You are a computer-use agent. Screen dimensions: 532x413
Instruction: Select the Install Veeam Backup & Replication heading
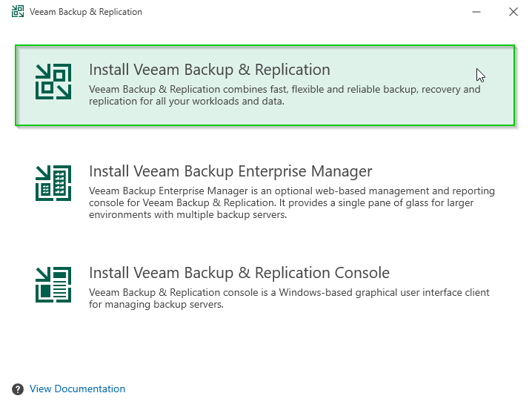[209, 70]
